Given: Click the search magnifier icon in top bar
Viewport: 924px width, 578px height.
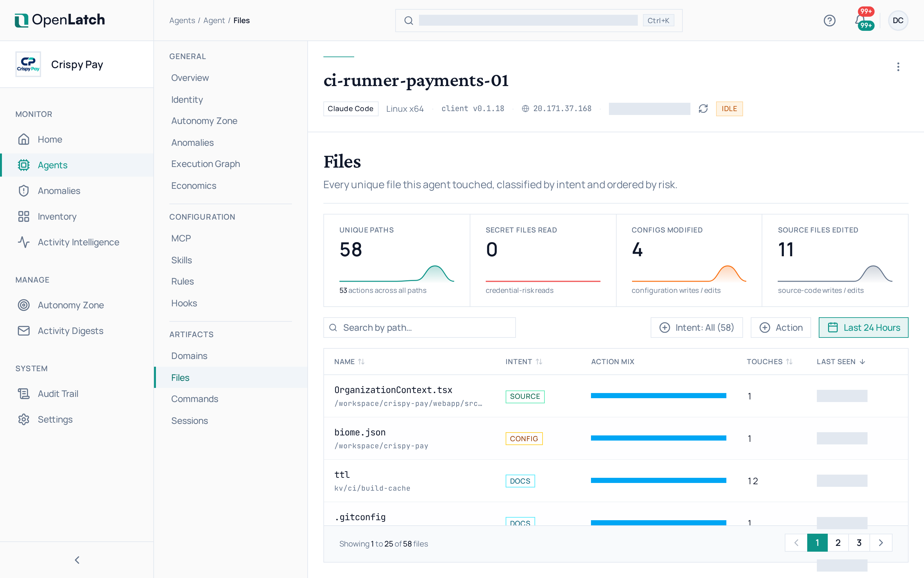Looking at the screenshot, I should coord(408,21).
